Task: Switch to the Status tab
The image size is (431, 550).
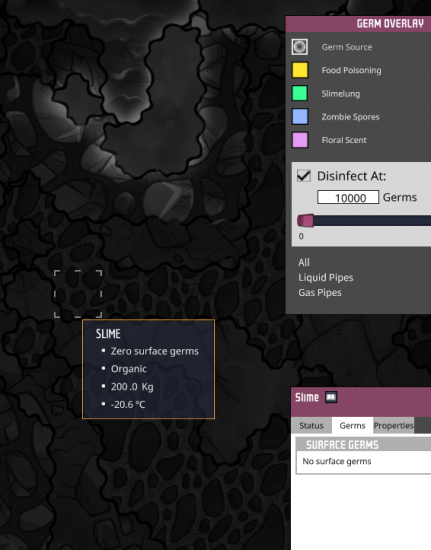Action: coord(311,425)
